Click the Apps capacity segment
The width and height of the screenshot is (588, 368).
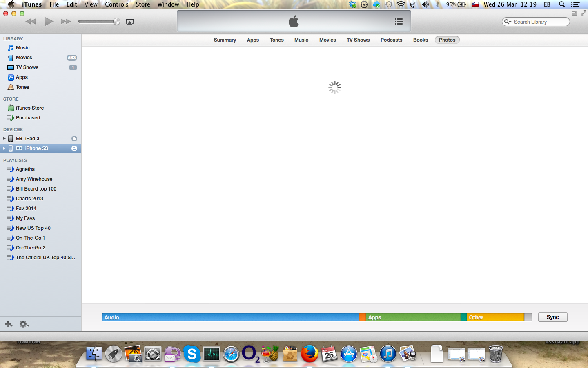click(413, 317)
